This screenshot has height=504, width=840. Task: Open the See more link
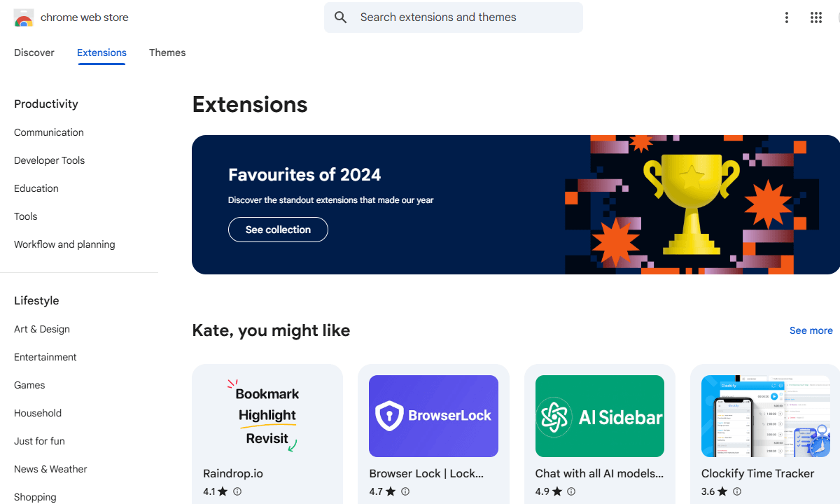coord(811,330)
